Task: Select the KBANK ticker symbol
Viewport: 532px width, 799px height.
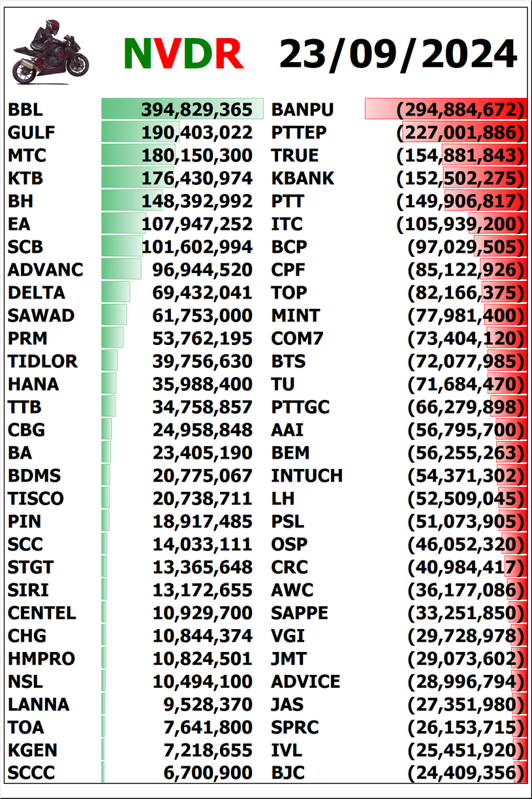Action: click(302, 178)
